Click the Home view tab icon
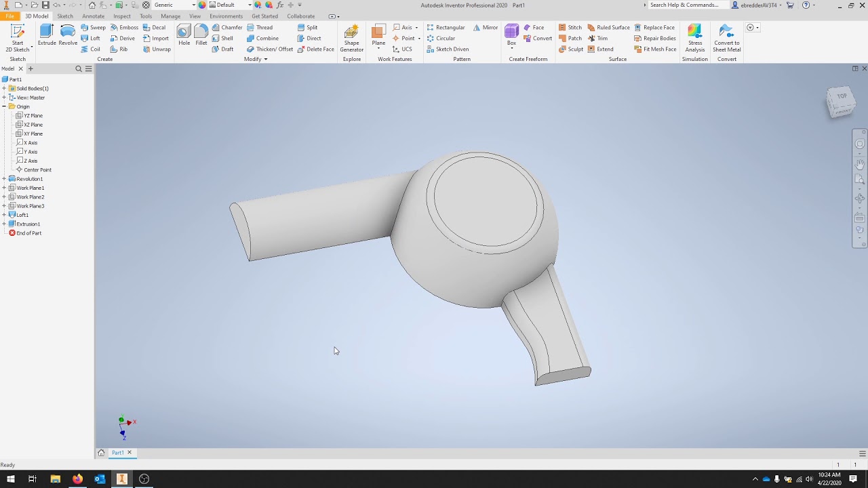This screenshot has height=488, width=868. coord(101,453)
